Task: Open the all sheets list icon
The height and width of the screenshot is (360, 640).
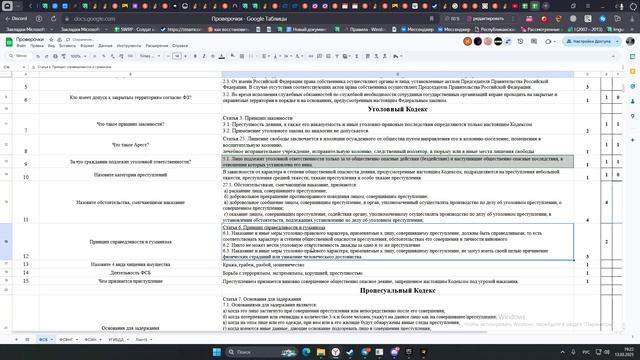Action: [27, 340]
